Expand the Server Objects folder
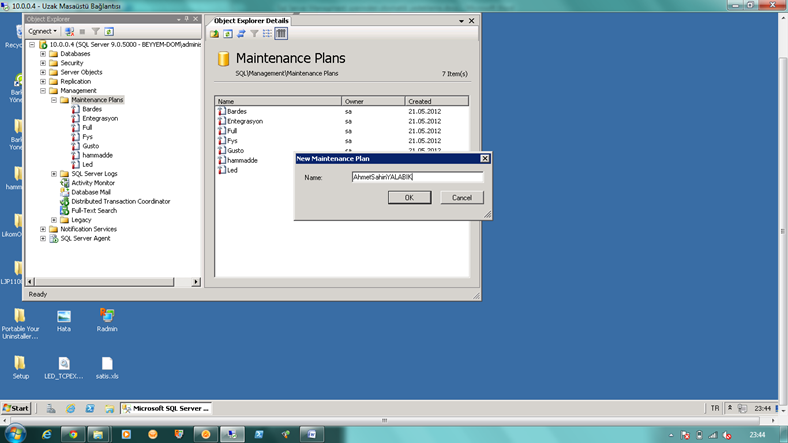This screenshot has height=443, width=788. 43,72
